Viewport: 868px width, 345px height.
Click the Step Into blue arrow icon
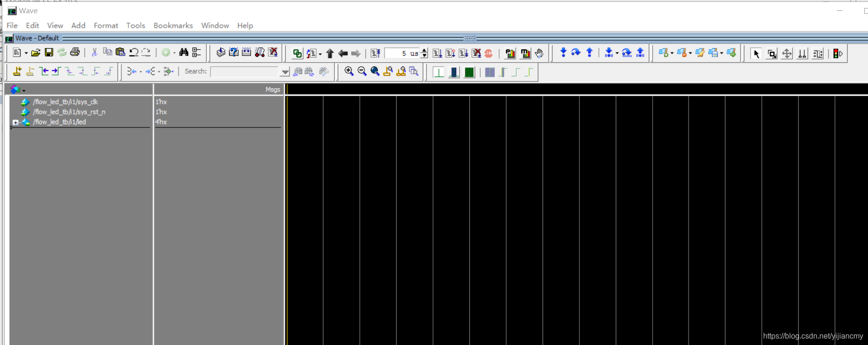coord(563,52)
